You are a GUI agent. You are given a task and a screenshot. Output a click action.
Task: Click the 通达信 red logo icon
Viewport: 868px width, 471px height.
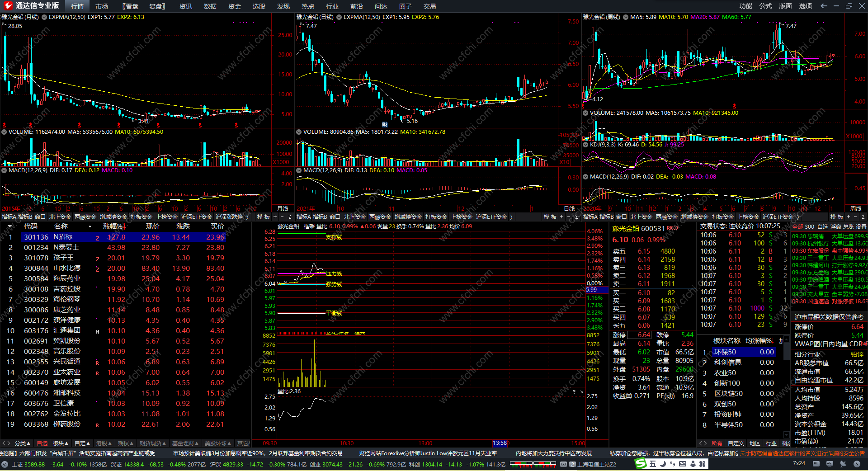(8, 6)
